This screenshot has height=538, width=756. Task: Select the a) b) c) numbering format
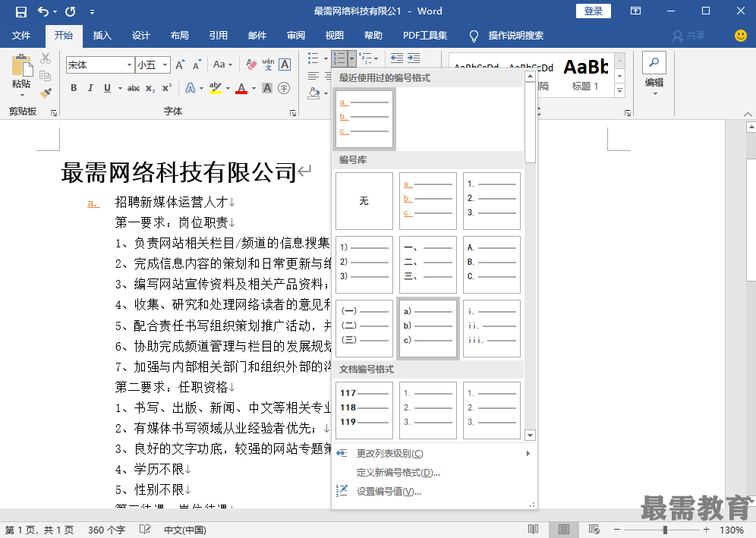tap(427, 329)
